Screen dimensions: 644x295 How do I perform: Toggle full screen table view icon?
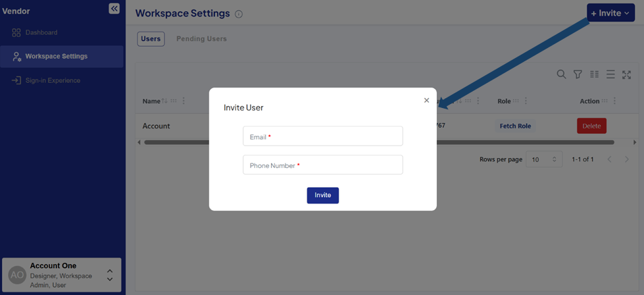pos(626,74)
